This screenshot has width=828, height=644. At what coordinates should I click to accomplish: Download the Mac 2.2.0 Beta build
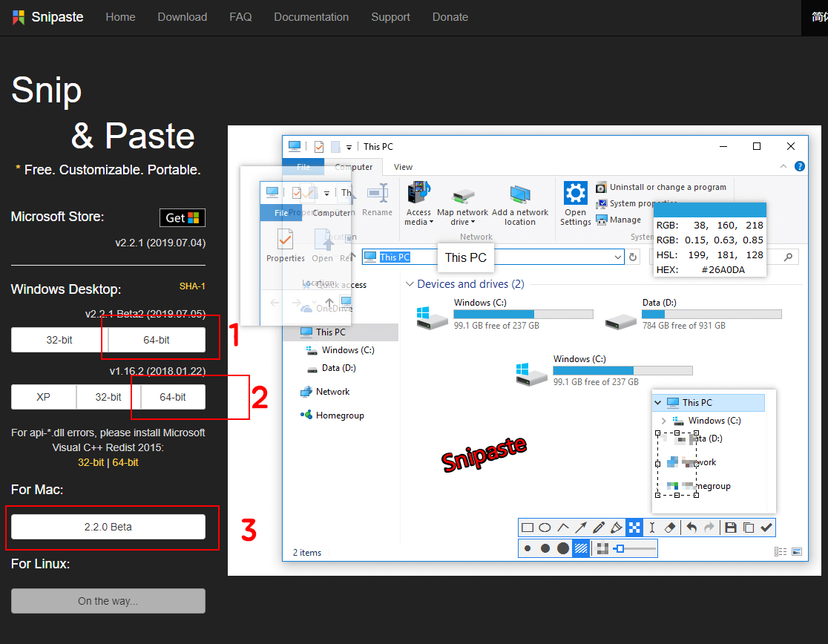[108, 527]
